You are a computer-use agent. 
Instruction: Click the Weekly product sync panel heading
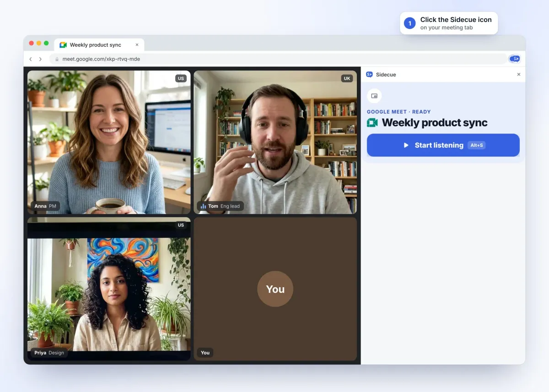click(x=435, y=123)
